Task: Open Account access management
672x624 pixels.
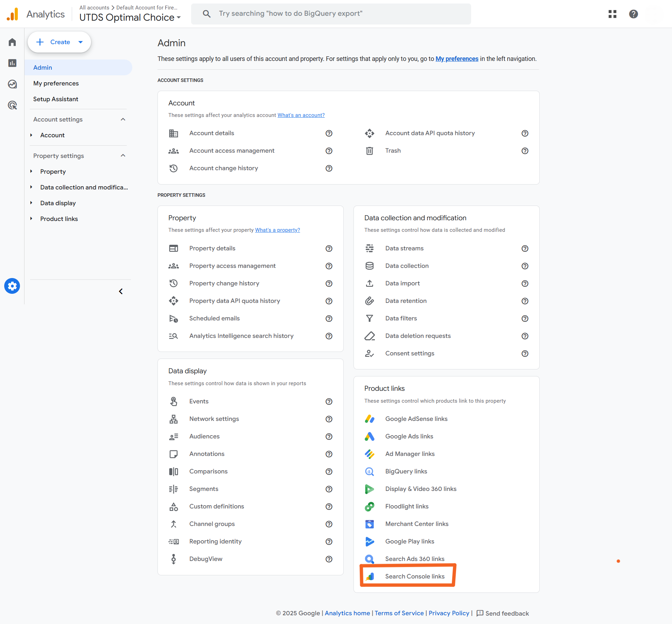Action: [x=232, y=151]
